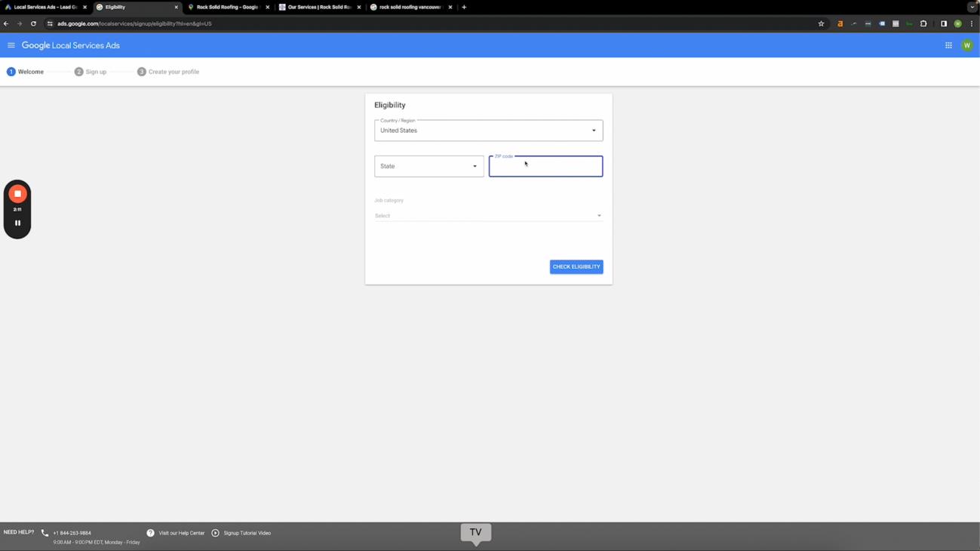Show the tab search chevron
980x551 pixels.
tap(972, 7)
